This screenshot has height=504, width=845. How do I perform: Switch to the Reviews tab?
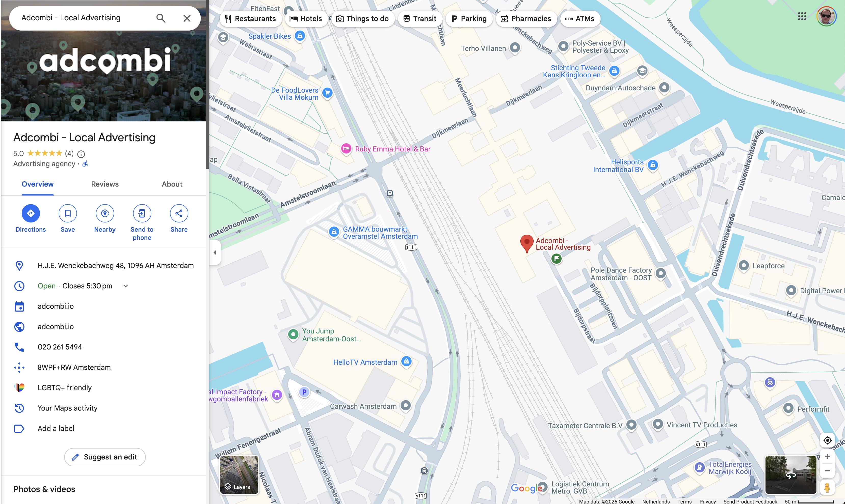tap(105, 184)
